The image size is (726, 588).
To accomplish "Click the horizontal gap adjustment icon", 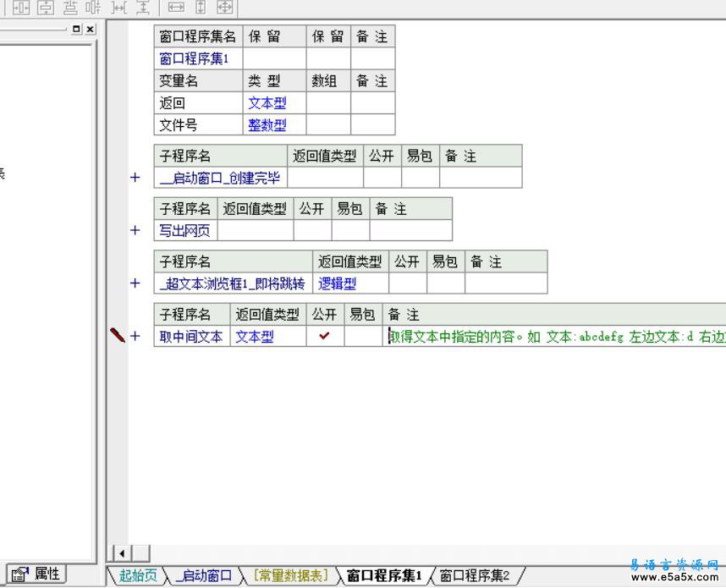I will click(119, 8).
